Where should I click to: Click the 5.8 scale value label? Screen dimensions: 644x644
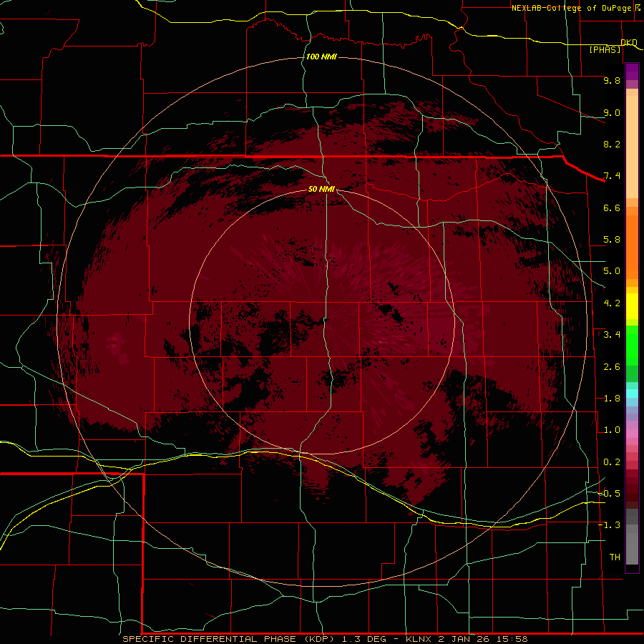coord(612,240)
